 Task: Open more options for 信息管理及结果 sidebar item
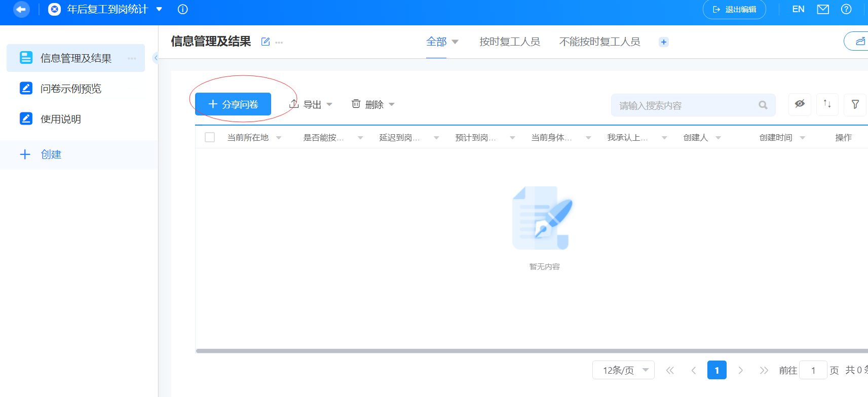point(132,58)
